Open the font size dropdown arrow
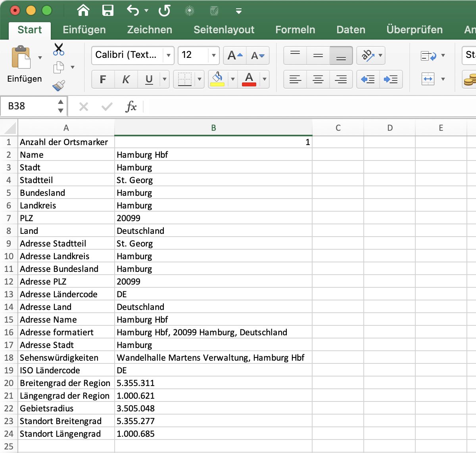The width and height of the screenshot is (476, 453). coord(214,55)
